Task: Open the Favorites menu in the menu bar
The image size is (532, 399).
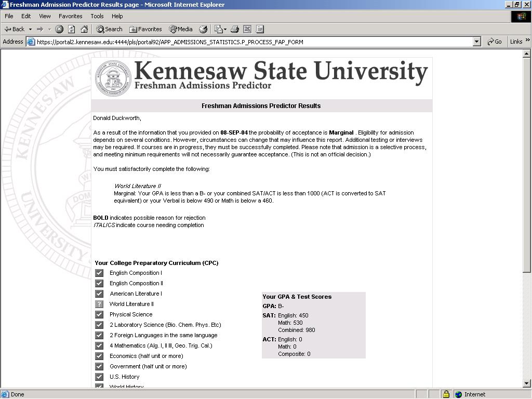Action: point(70,16)
